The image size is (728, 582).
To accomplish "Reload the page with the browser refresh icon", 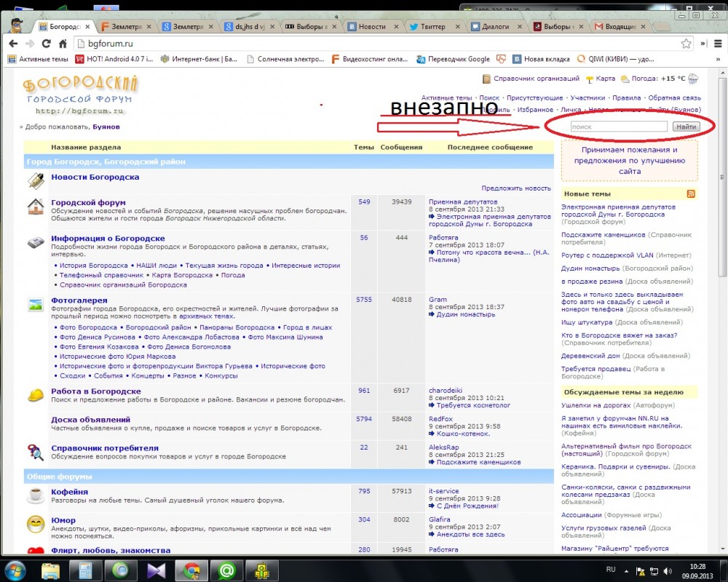I will pyautogui.click(x=47, y=44).
